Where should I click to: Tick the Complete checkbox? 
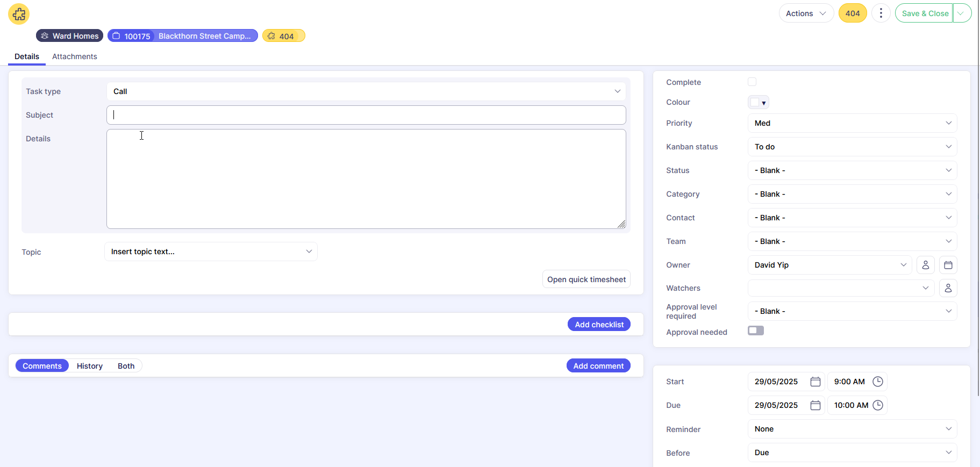click(752, 82)
